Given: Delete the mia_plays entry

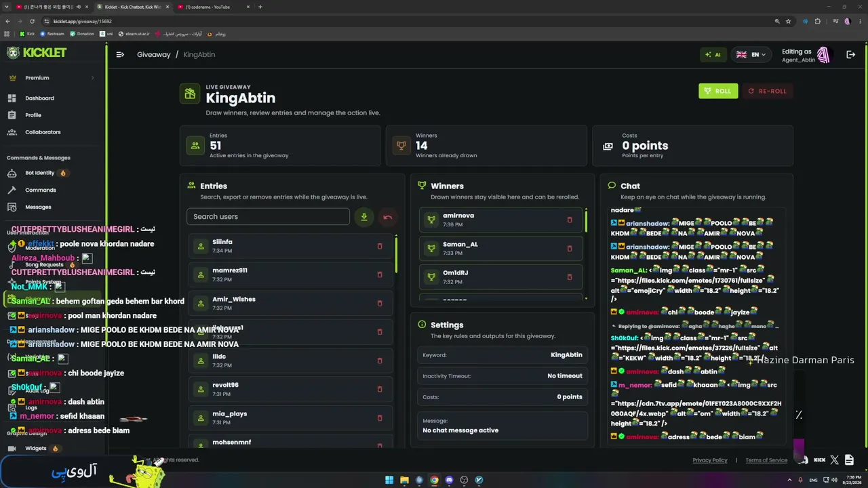Looking at the screenshot, I should coord(380,418).
